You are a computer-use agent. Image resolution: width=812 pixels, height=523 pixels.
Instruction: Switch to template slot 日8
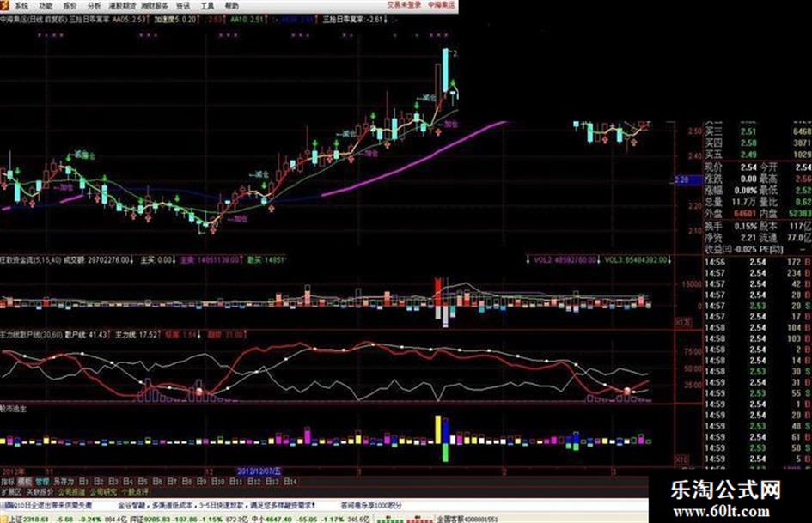click(x=187, y=482)
